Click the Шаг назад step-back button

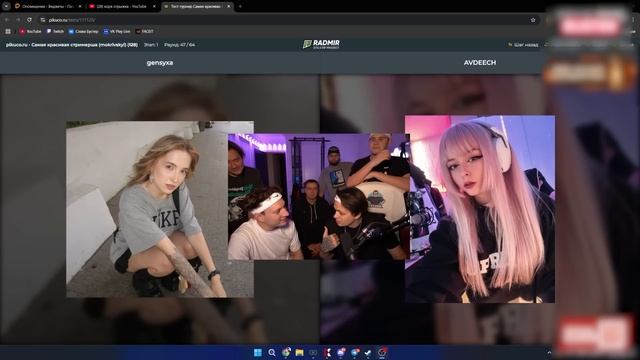pos(523,44)
